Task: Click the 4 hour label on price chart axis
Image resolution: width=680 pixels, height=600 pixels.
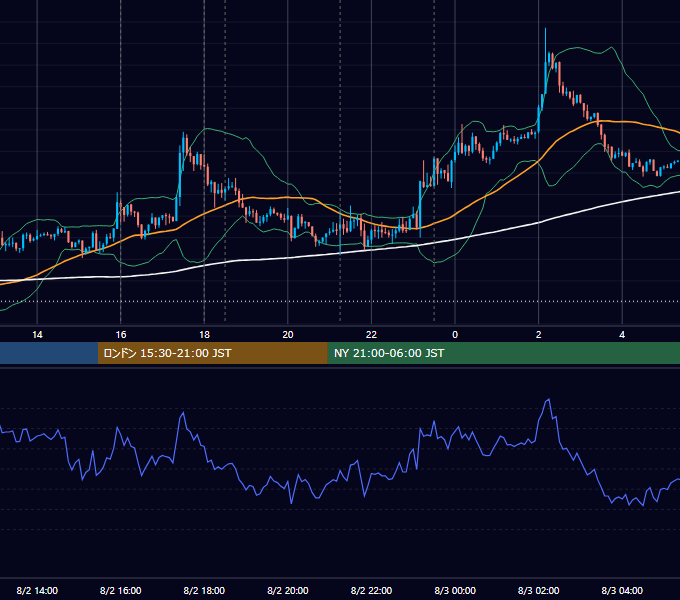Action: pyautogui.click(x=622, y=335)
